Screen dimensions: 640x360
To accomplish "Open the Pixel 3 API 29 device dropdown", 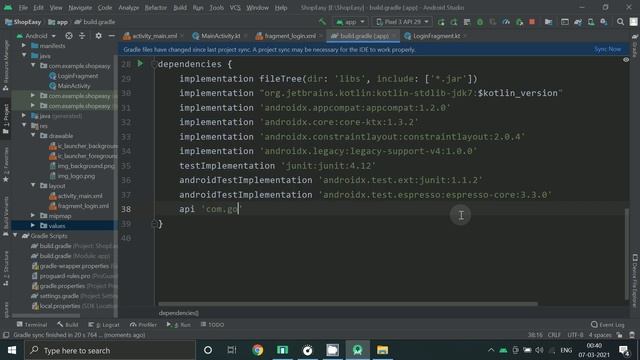I will tap(402, 22).
